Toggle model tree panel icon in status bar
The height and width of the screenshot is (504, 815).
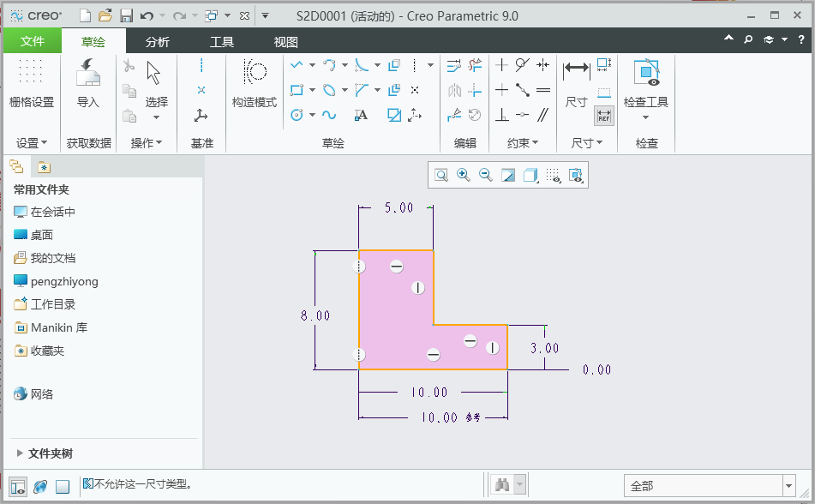(x=18, y=487)
